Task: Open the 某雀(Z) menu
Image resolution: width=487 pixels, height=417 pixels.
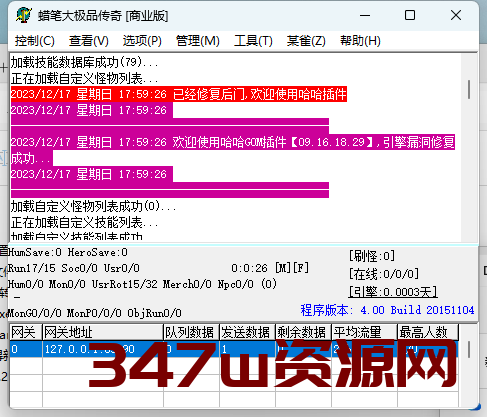Action: [x=306, y=41]
